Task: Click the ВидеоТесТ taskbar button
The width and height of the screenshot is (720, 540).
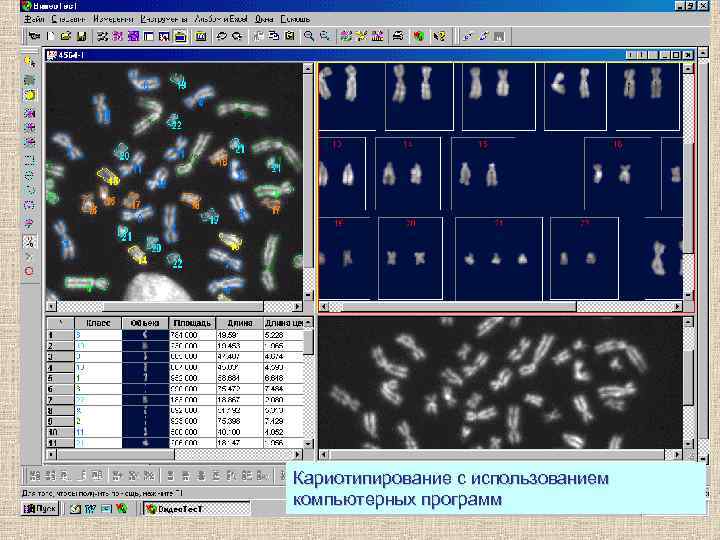Action: coord(197,508)
